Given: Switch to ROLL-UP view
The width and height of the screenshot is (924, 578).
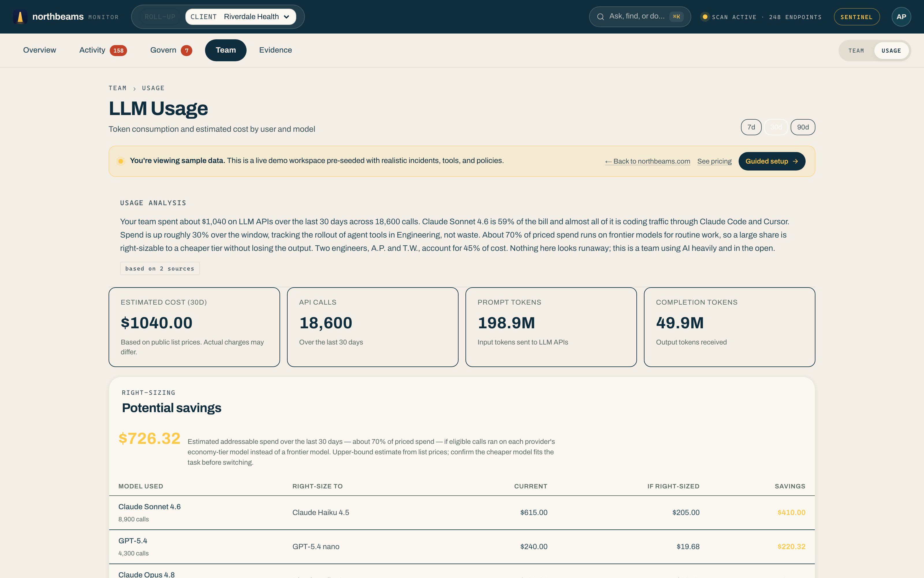Looking at the screenshot, I should (160, 17).
